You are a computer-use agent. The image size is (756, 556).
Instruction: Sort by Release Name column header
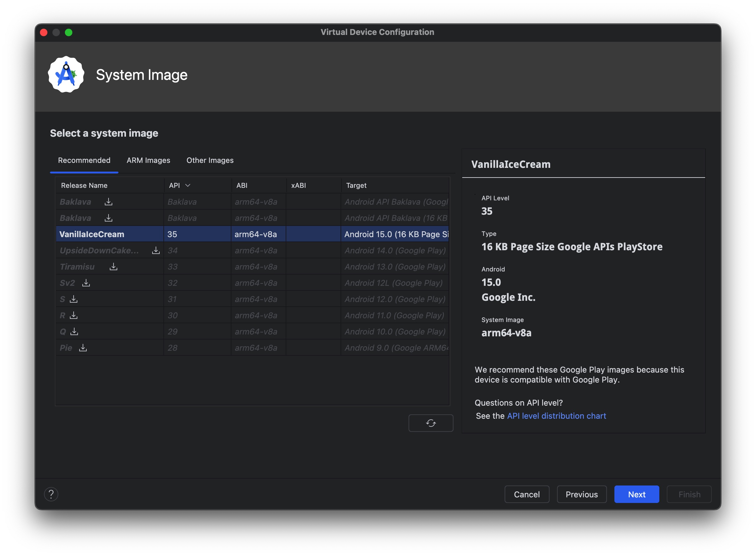click(x=84, y=185)
